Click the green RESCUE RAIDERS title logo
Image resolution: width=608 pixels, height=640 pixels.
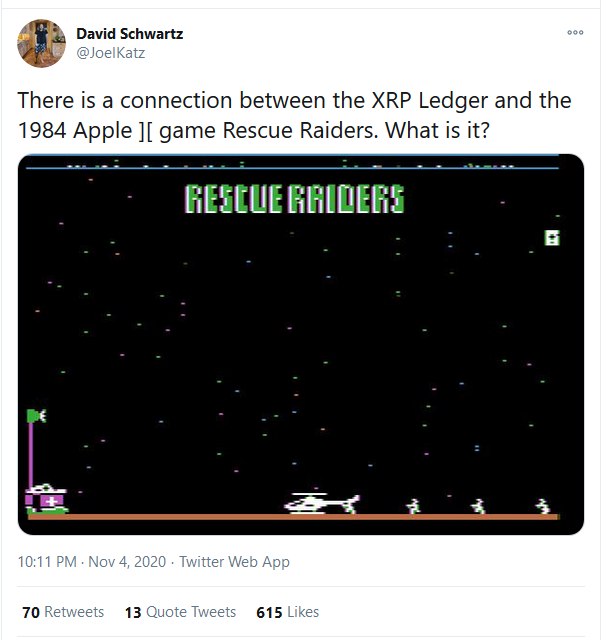coord(294,199)
